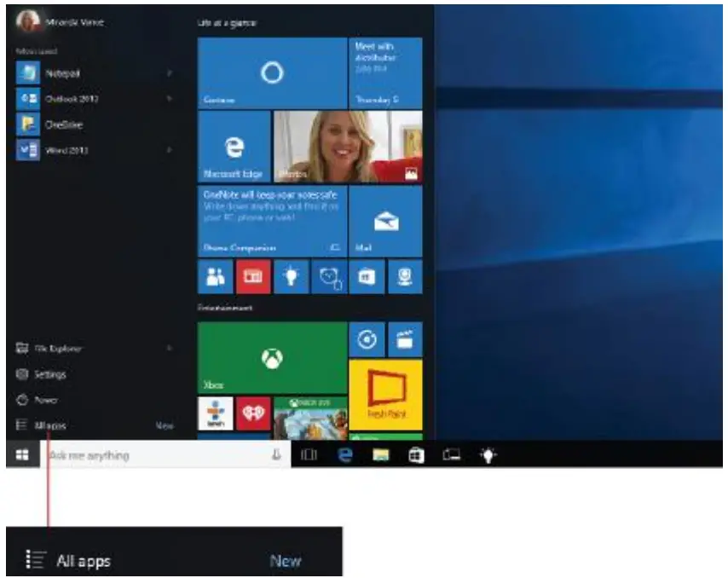Open Store from the taskbar
The image size is (728, 578).
(416, 455)
